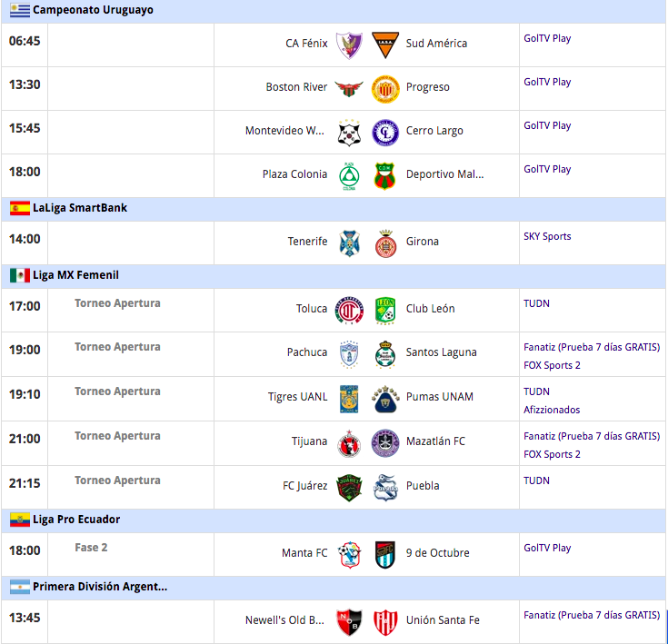
Task: Click the CA Fénix team crest
Action: point(349,45)
